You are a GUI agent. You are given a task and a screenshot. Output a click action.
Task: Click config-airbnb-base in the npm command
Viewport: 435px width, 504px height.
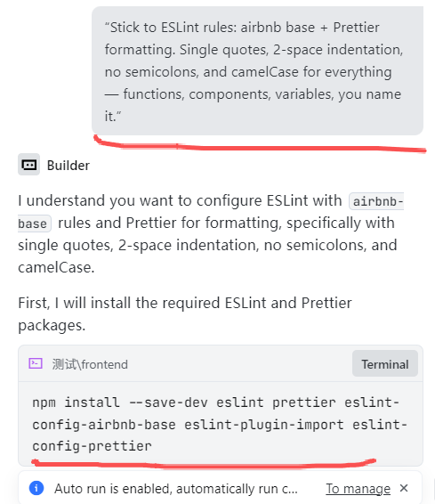tap(104, 424)
